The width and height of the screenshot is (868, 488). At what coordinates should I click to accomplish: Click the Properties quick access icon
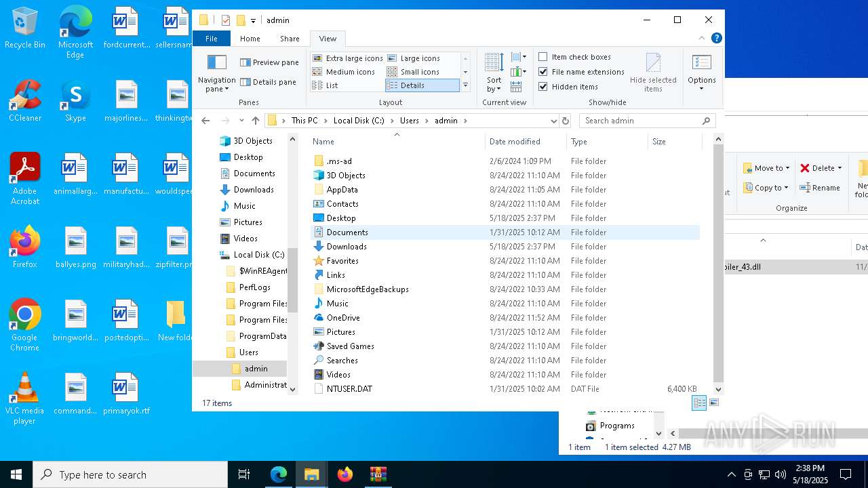pyautogui.click(x=226, y=20)
